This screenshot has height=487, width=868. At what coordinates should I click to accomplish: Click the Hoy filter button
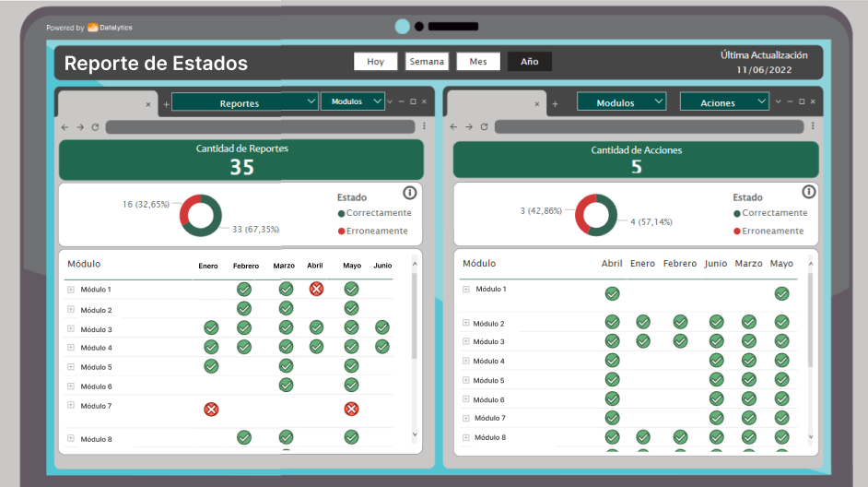coord(376,62)
